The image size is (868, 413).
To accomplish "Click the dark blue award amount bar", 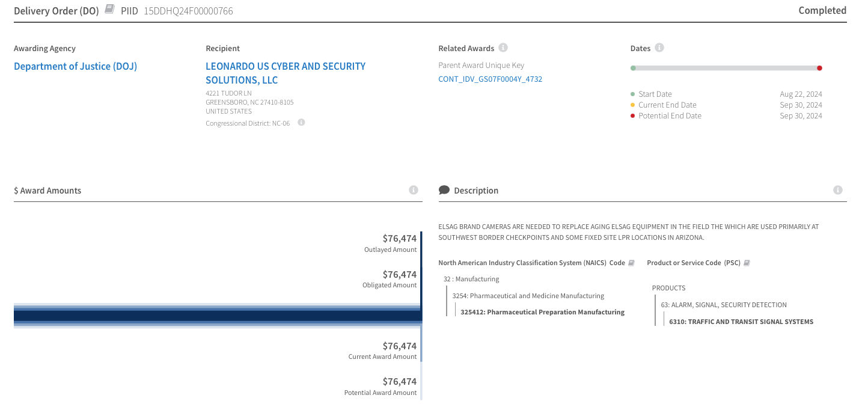I will (216, 316).
